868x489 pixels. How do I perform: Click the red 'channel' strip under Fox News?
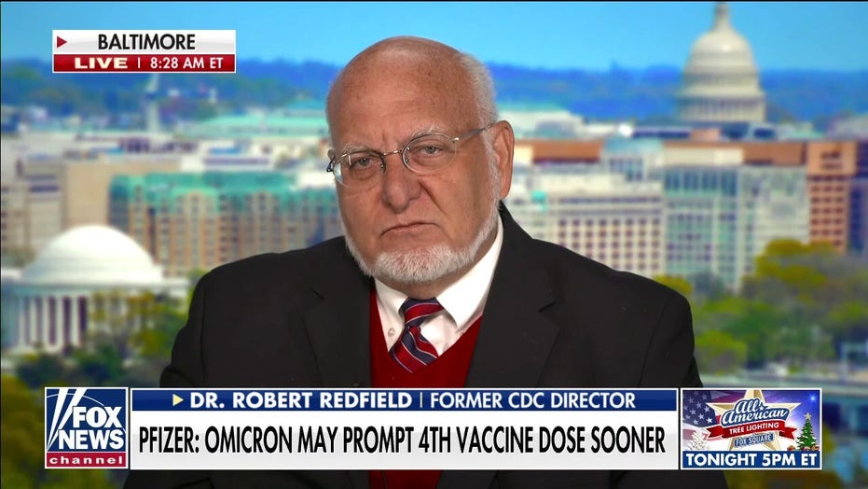click(x=87, y=460)
